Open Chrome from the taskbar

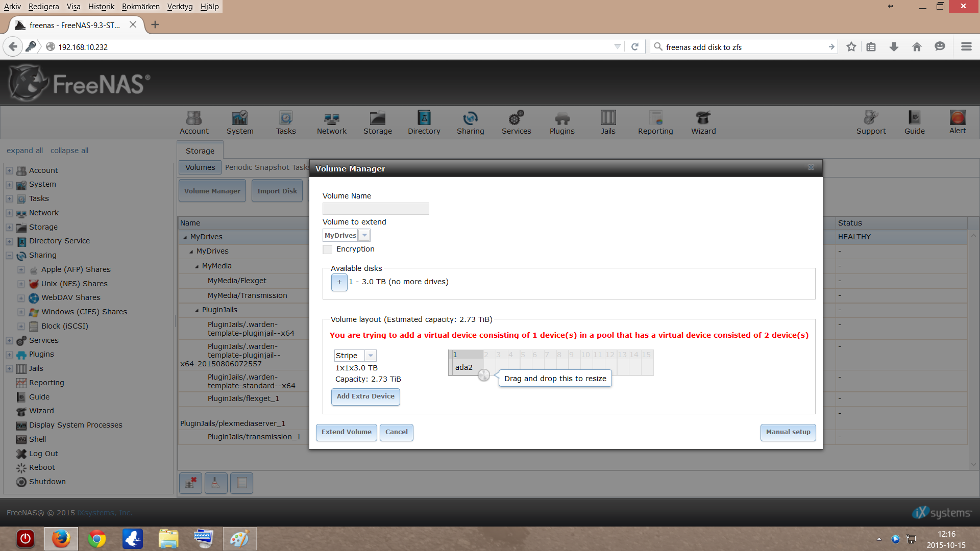point(97,539)
